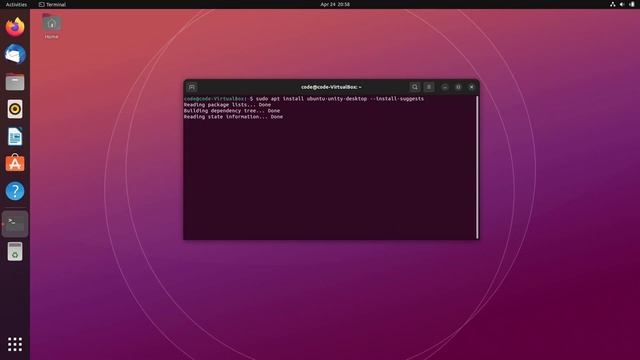This screenshot has height=360, width=640.
Task: Search terminal output with magnifier icon
Action: point(415,87)
